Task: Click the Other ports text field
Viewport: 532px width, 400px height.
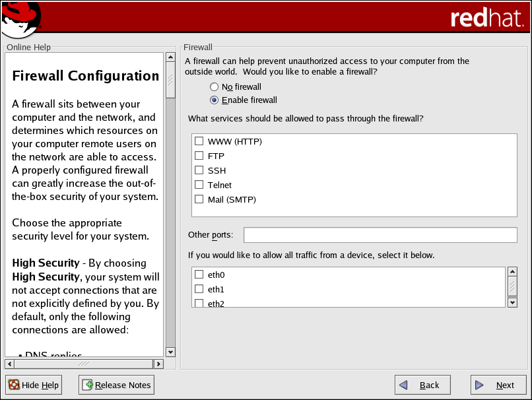Action: click(x=380, y=235)
